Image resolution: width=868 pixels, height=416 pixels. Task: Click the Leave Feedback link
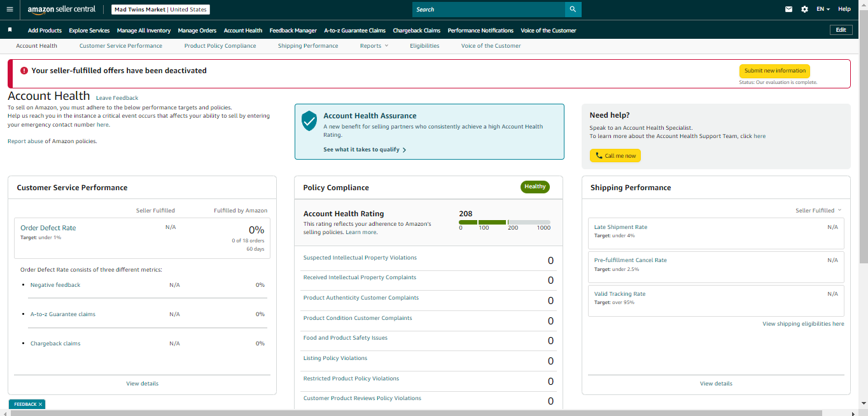coord(117,98)
